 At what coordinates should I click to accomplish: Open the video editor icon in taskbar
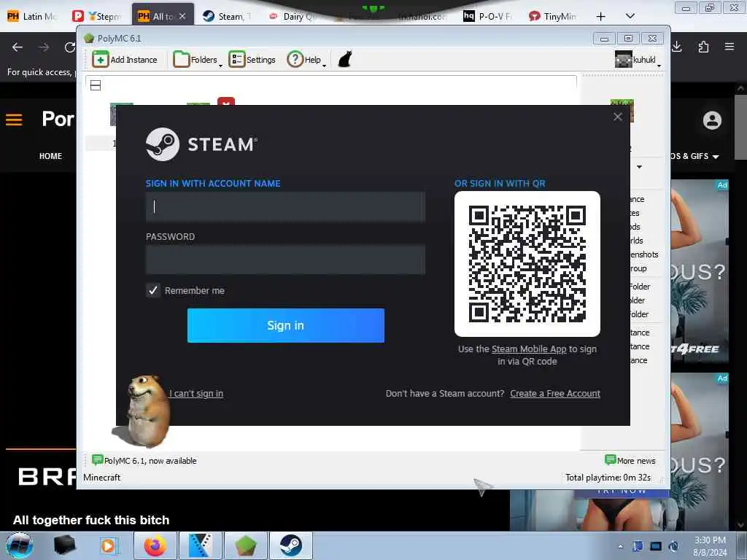tap(201, 545)
